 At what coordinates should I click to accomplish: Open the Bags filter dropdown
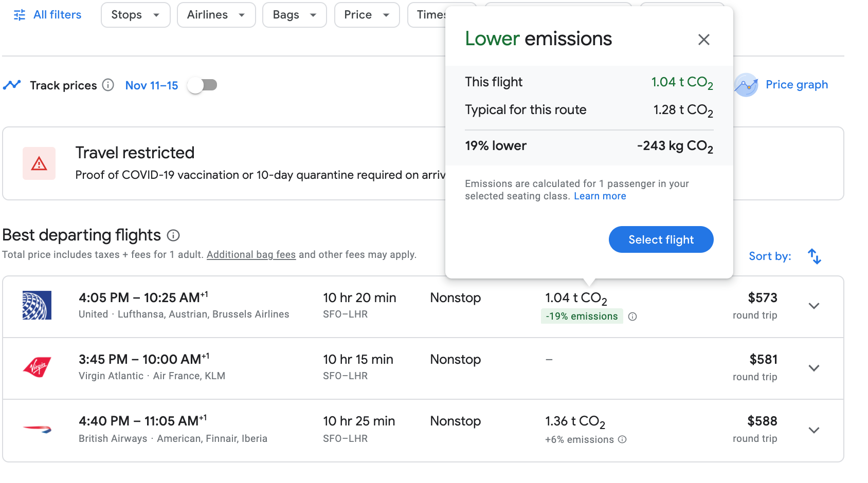pos(295,15)
